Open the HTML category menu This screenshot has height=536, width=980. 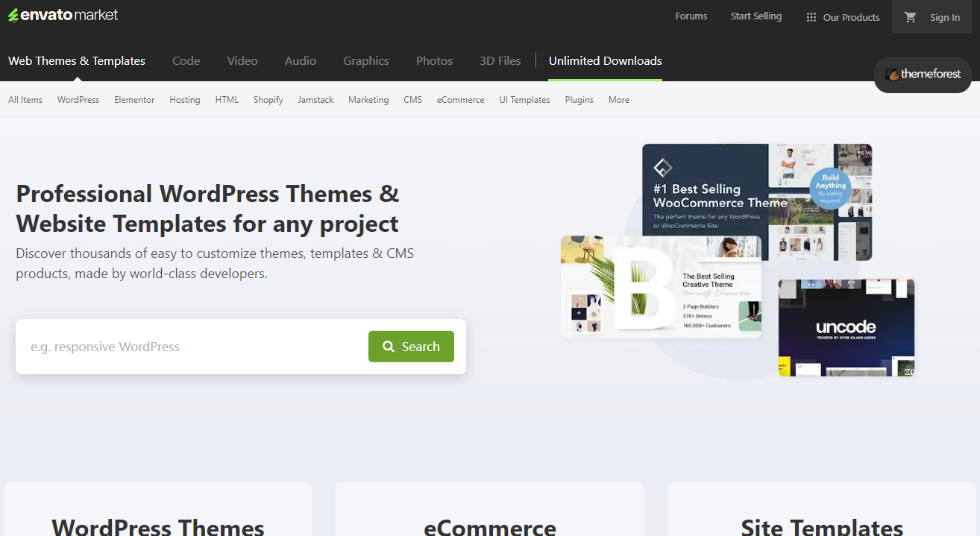pos(227,100)
